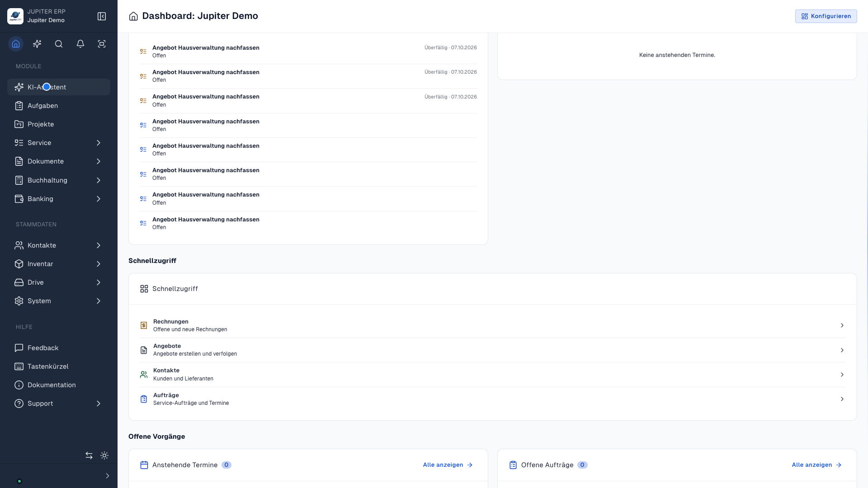This screenshot has width=868, height=488.
Task: Expand the Inventar submenu
Action: [x=99, y=264]
